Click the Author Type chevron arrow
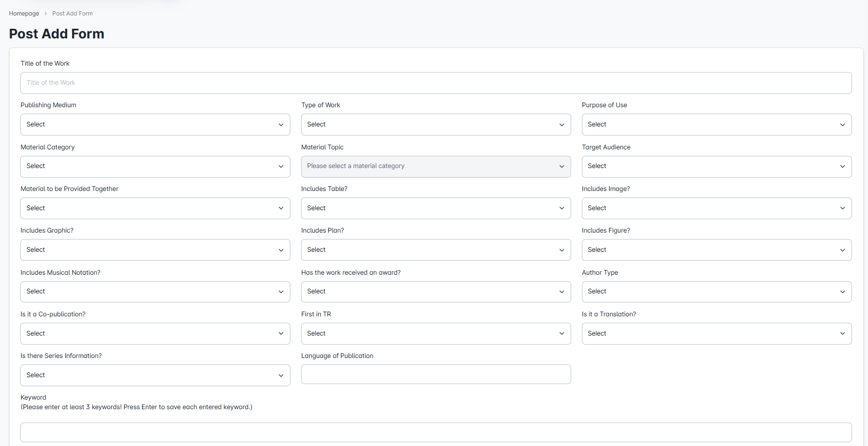The image size is (868, 446). pos(842,292)
